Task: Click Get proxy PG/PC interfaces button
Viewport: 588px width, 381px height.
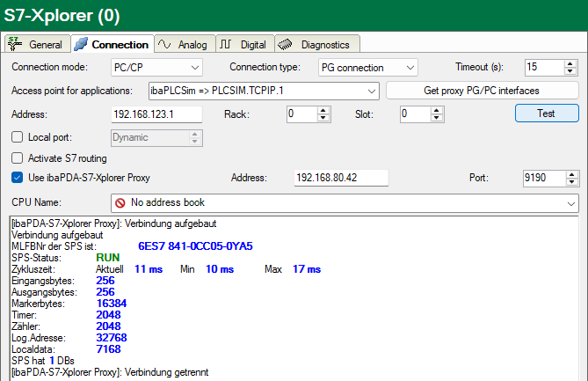Action: point(483,91)
